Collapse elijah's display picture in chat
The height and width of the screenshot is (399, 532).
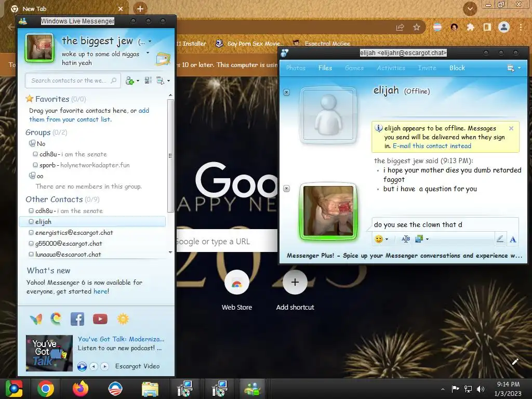(x=286, y=92)
